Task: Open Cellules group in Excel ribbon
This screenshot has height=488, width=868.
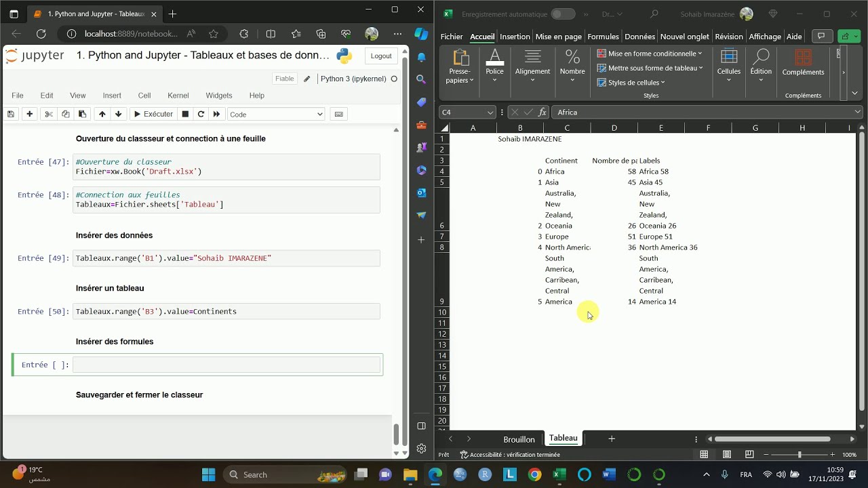Action: click(729, 66)
